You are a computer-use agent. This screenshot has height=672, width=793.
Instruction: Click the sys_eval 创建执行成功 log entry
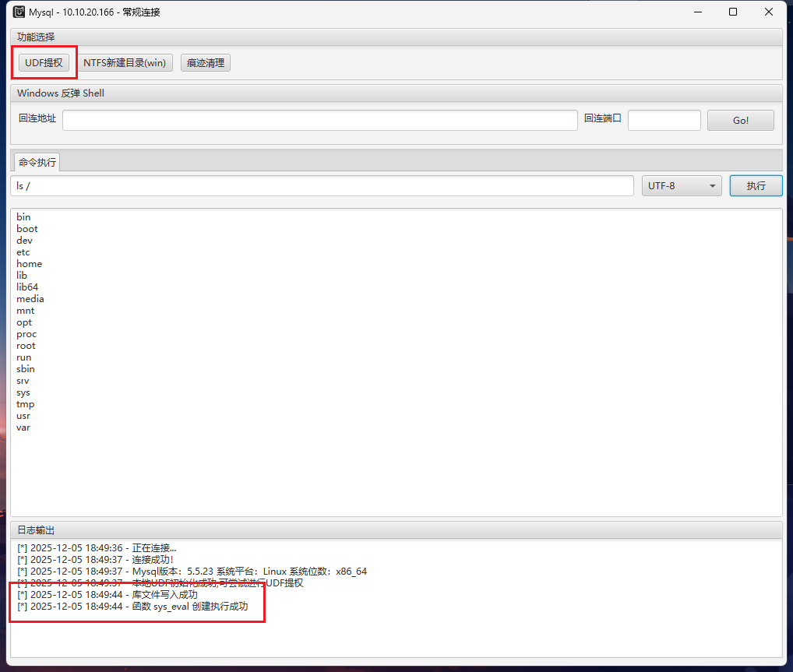(x=132, y=607)
